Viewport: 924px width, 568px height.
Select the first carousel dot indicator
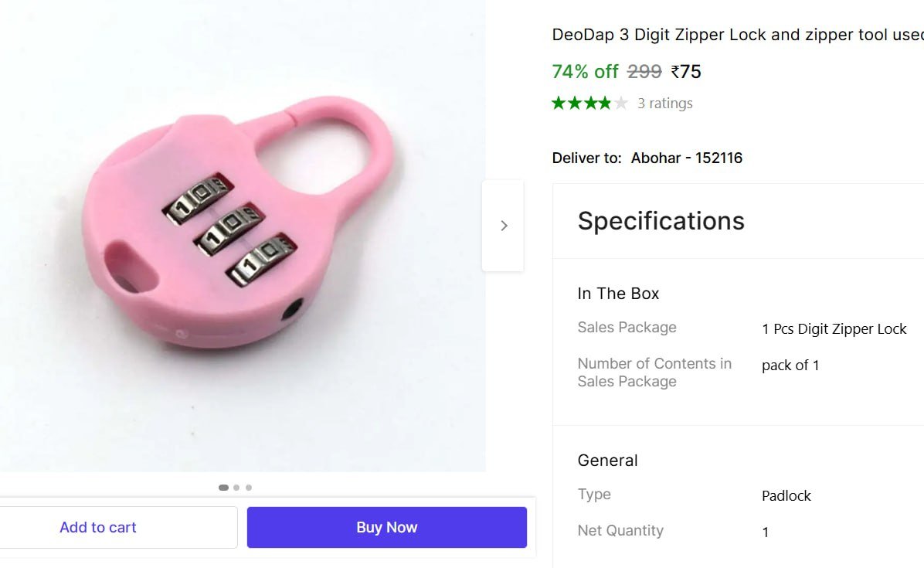click(223, 488)
